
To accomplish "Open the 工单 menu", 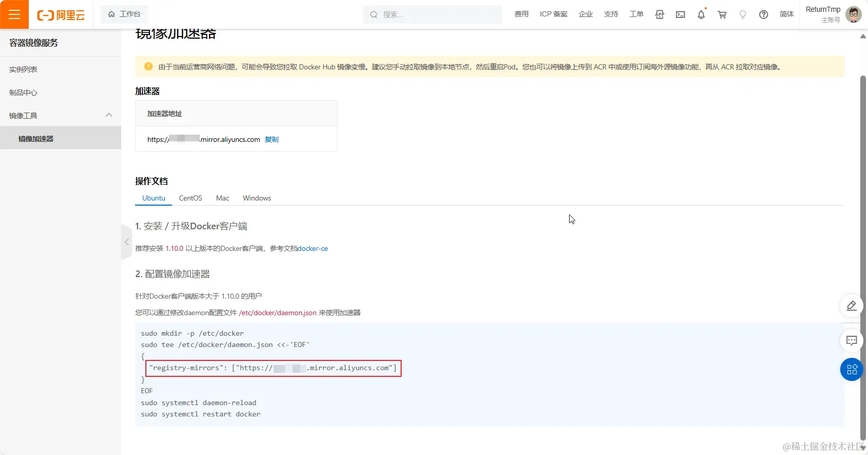I will (637, 14).
